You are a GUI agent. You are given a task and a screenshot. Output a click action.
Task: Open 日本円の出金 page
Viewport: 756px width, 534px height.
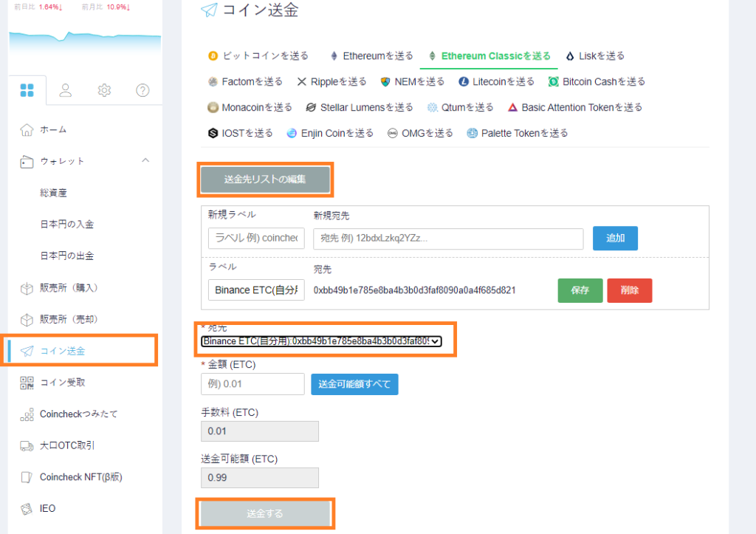coord(67,256)
